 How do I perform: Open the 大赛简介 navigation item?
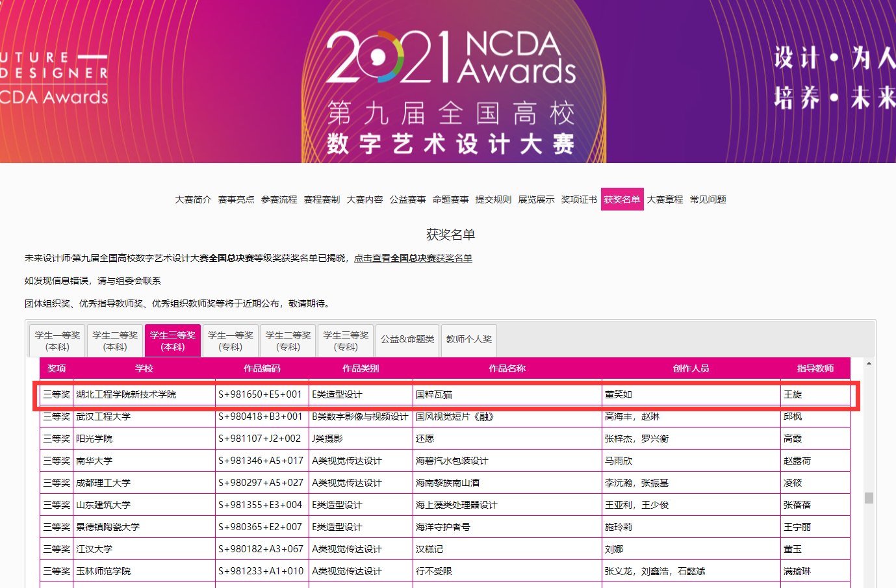coord(193,199)
